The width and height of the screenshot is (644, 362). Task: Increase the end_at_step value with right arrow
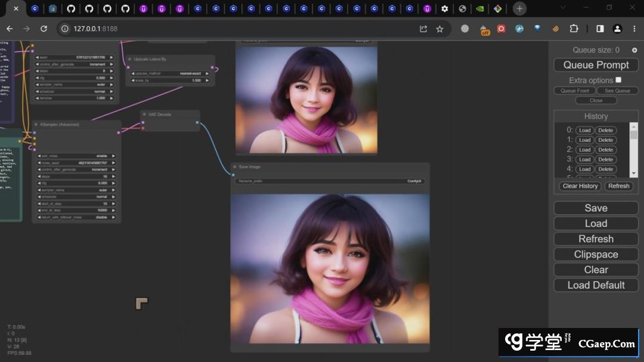[113, 211]
